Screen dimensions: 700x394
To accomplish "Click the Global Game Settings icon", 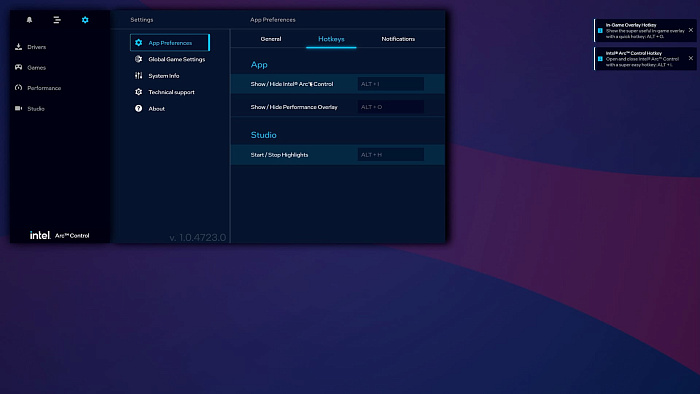I will [139, 59].
